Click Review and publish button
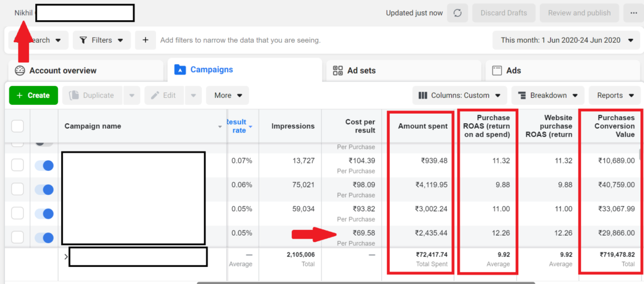Screen dimensions: 644x284 point(579,13)
